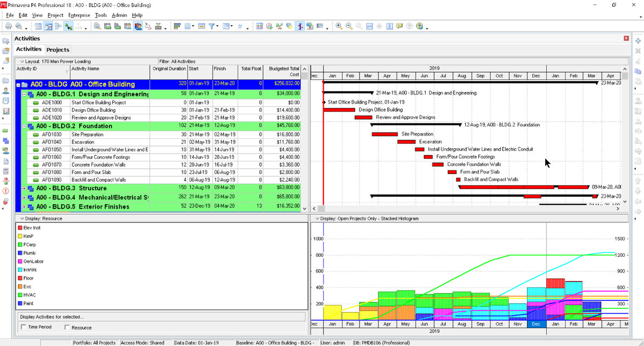
Task: Expand the A00 - BLDG.5 Exterior Finishes group
Action: click(24, 207)
